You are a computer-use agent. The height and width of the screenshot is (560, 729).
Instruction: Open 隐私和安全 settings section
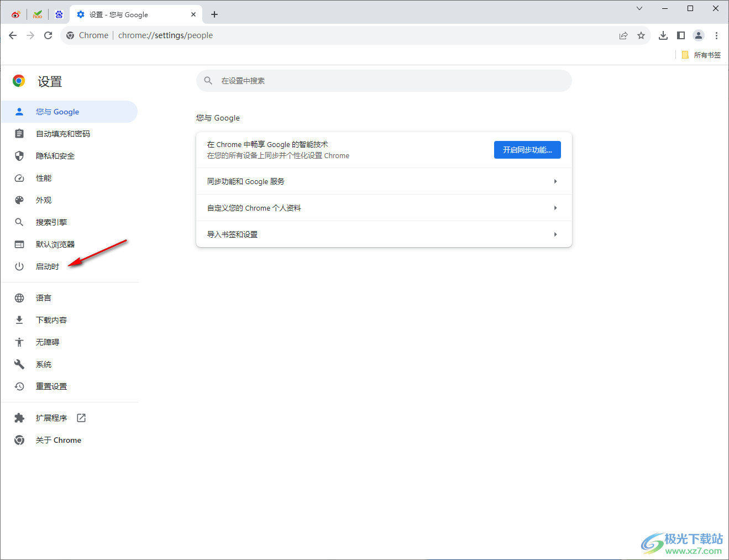(69, 156)
